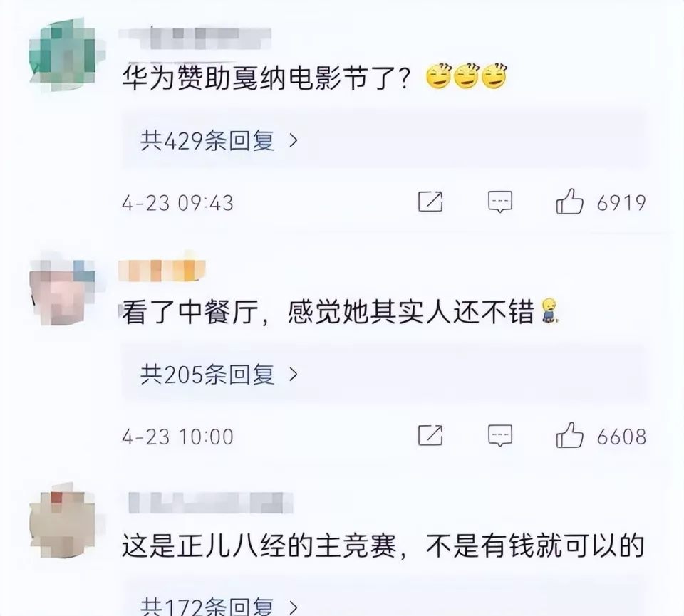This screenshot has height=616, width=684.
Task: Like the comment with 6608 likes
Action: 569,435
